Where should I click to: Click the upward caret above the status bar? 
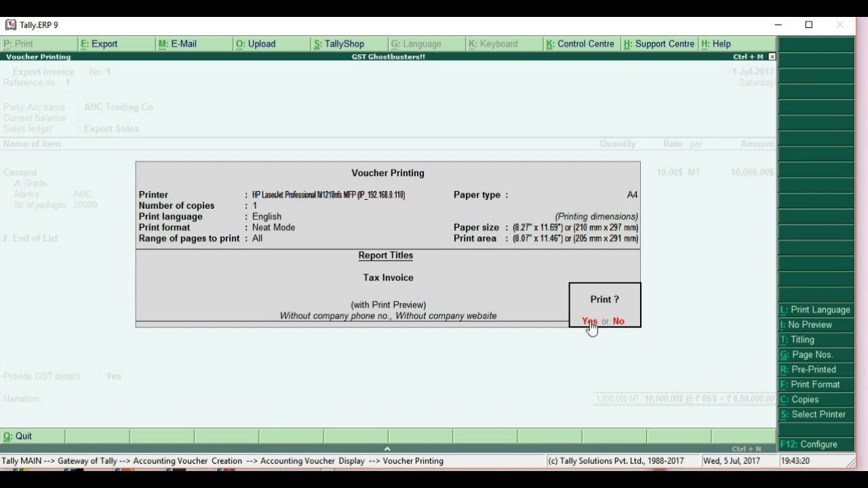click(x=387, y=449)
